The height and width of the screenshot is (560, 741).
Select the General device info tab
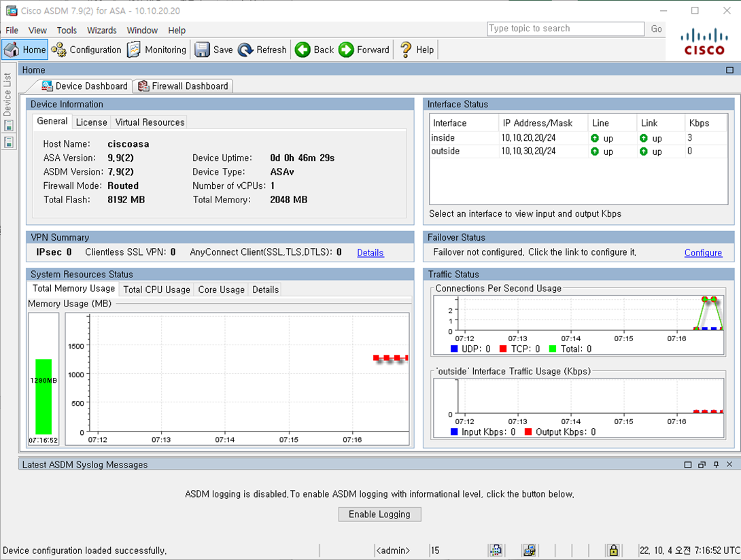[52, 122]
